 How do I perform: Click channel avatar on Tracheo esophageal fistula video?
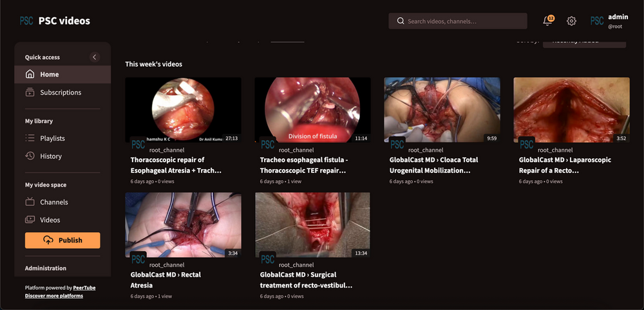pyautogui.click(x=268, y=144)
